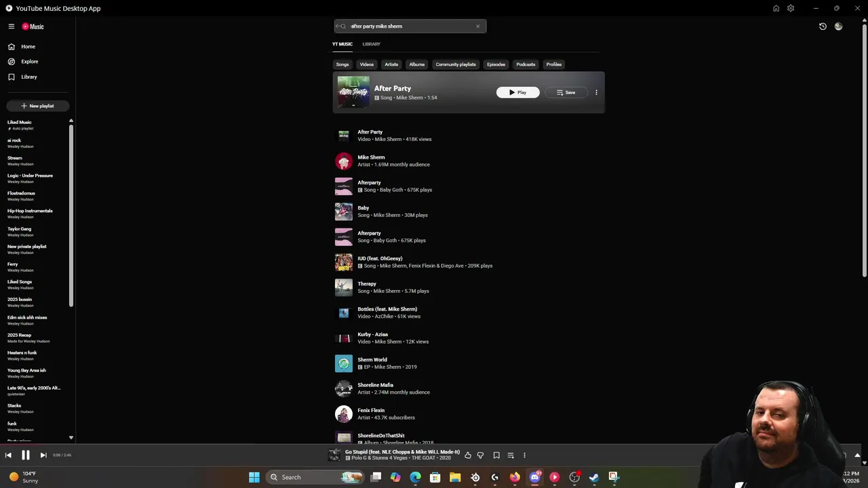Open the listening history icon
The image size is (868, 488).
coord(823,26)
